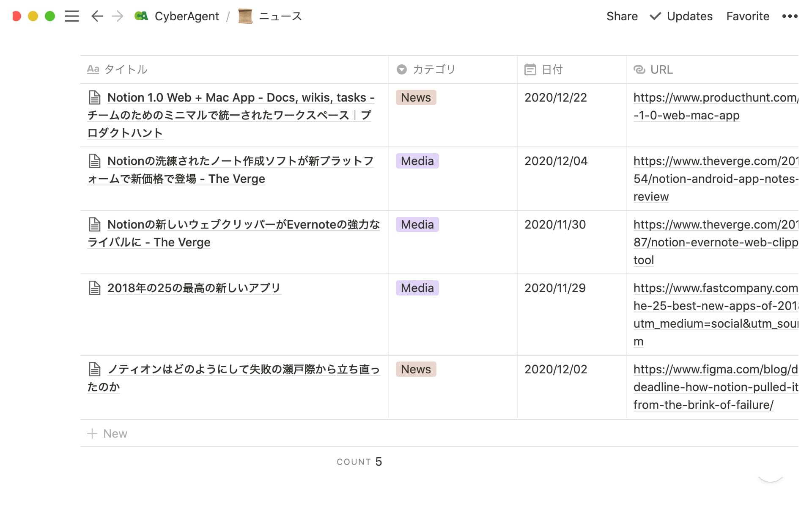Open the sidebar hamburger menu
Image resolution: width=812 pixels, height=508 pixels.
[72, 16]
